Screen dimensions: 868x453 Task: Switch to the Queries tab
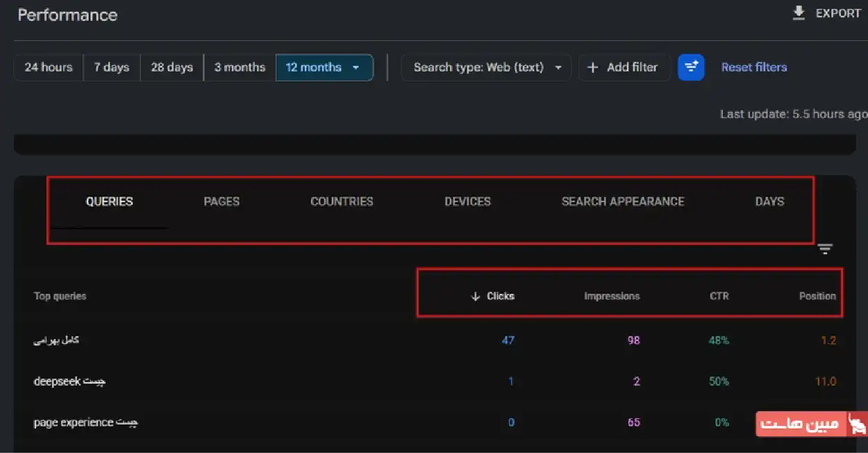point(110,201)
